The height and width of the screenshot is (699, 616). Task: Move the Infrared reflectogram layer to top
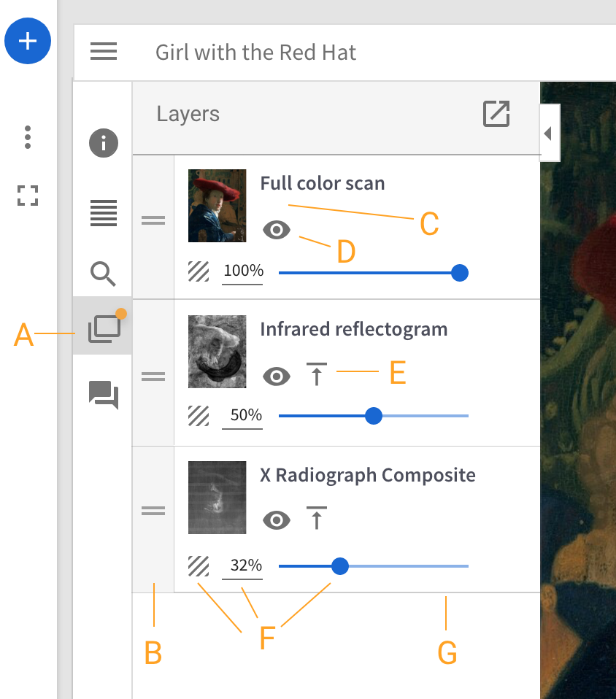point(316,373)
